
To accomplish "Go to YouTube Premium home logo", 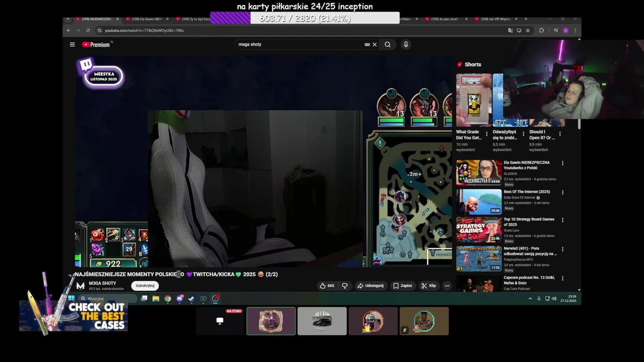I will point(96,44).
